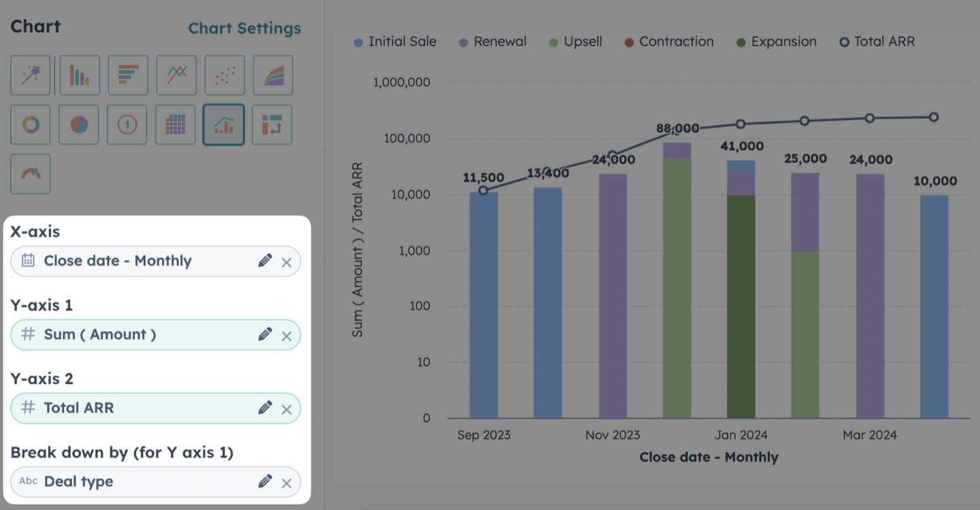Image resolution: width=980 pixels, height=510 pixels.
Task: Select the dark green Expansion segment in Jan 2024
Action: pos(741,307)
